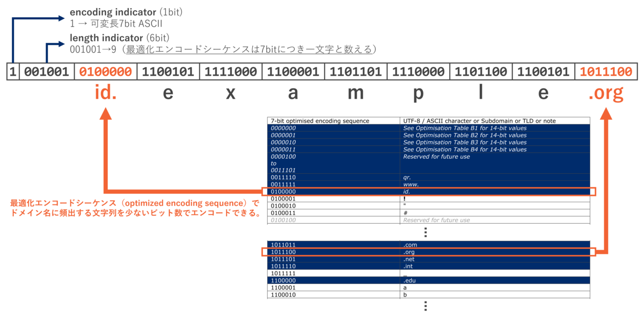Click table cell "1100010"
Viewport: 644px width, 323px height.
coord(282,294)
